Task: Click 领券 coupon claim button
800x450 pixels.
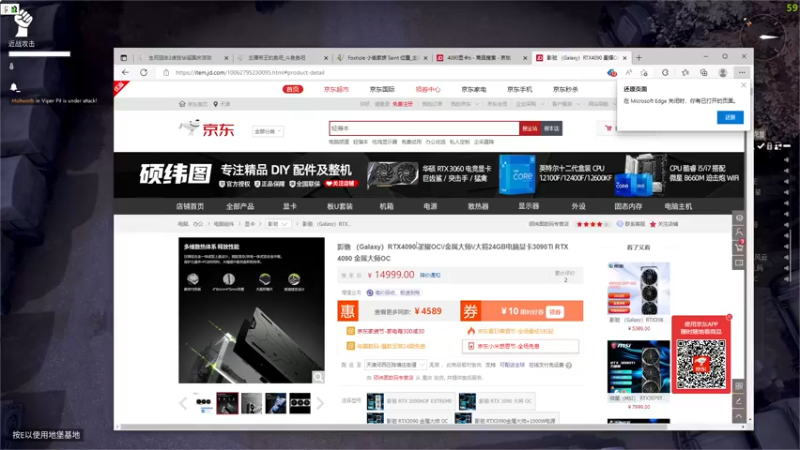Action: pos(555,311)
